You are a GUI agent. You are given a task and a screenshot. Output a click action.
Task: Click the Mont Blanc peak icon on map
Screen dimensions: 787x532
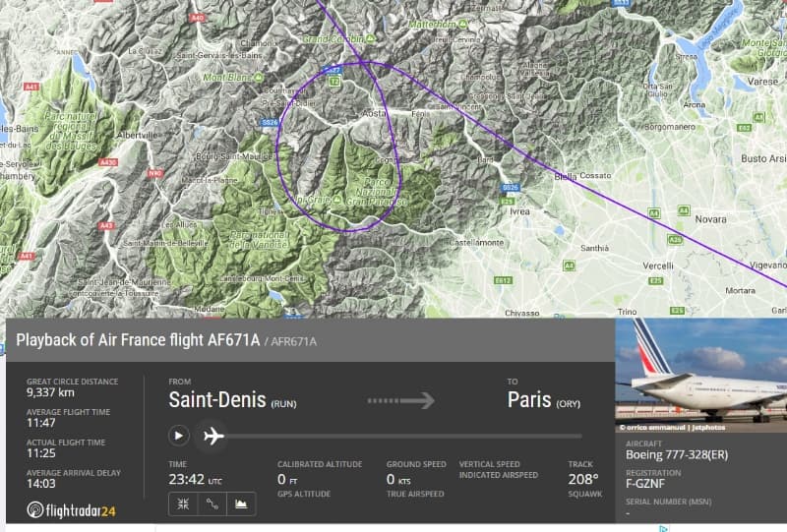260,77
